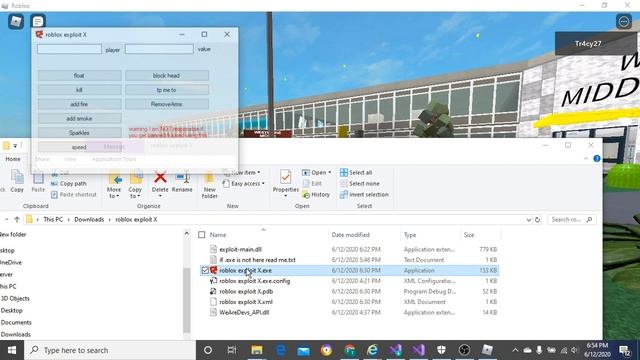Click the RemoveArms button
This screenshot has width=640, height=360.
pyautogui.click(x=167, y=104)
